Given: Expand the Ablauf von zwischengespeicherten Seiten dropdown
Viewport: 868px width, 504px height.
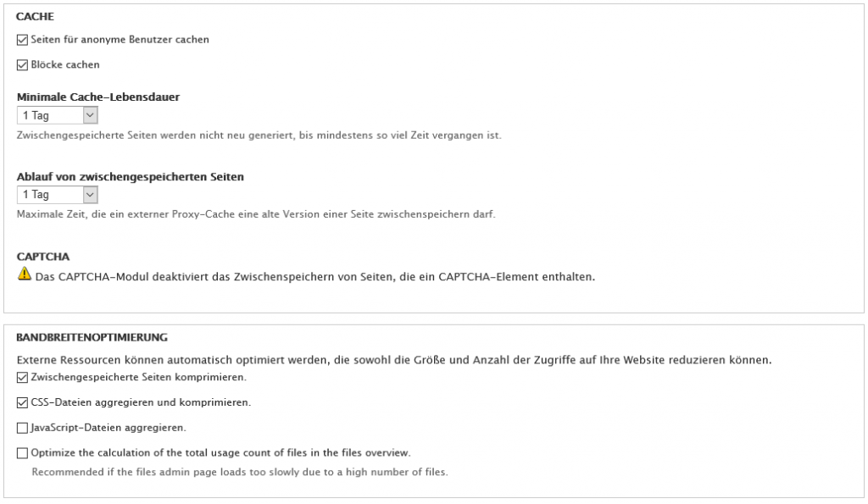Looking at the screenshot, I should [x=58, y=195].
